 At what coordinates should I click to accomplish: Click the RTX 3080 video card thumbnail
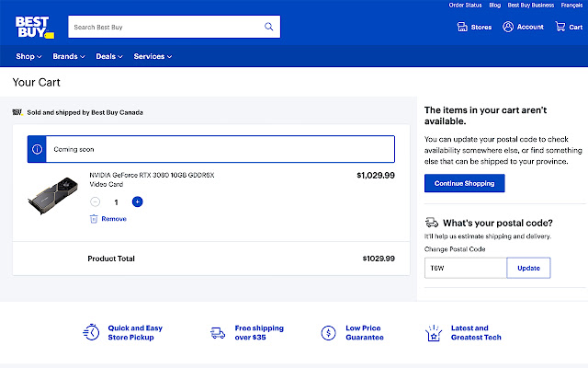(x=53, y=195)
